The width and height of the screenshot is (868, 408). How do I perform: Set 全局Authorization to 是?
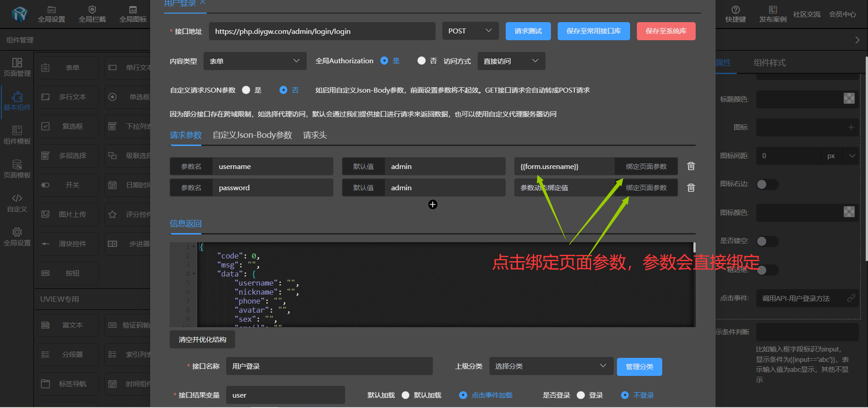384,61
